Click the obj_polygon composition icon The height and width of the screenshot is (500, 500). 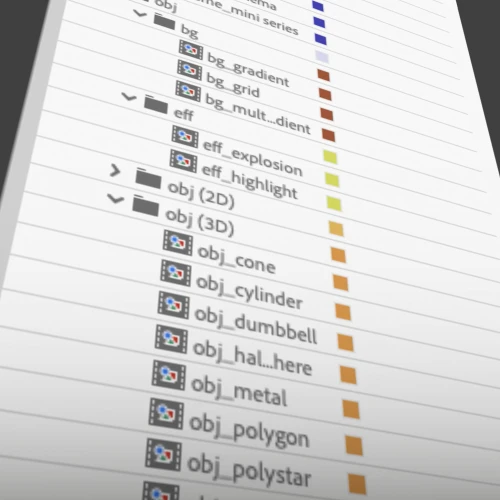click(x=166, y=414)
